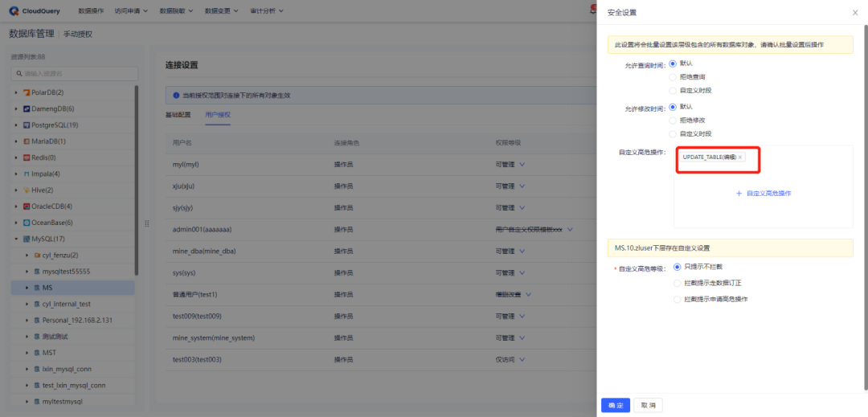
Task: Open permission dropdown for admin001(aaaaaaa)
Action: [x=570, y=230]
